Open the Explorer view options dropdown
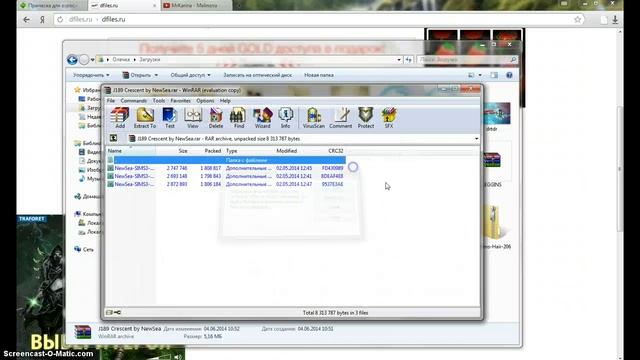Viewport: 640px width, 360px height. [x=480, y=75]
